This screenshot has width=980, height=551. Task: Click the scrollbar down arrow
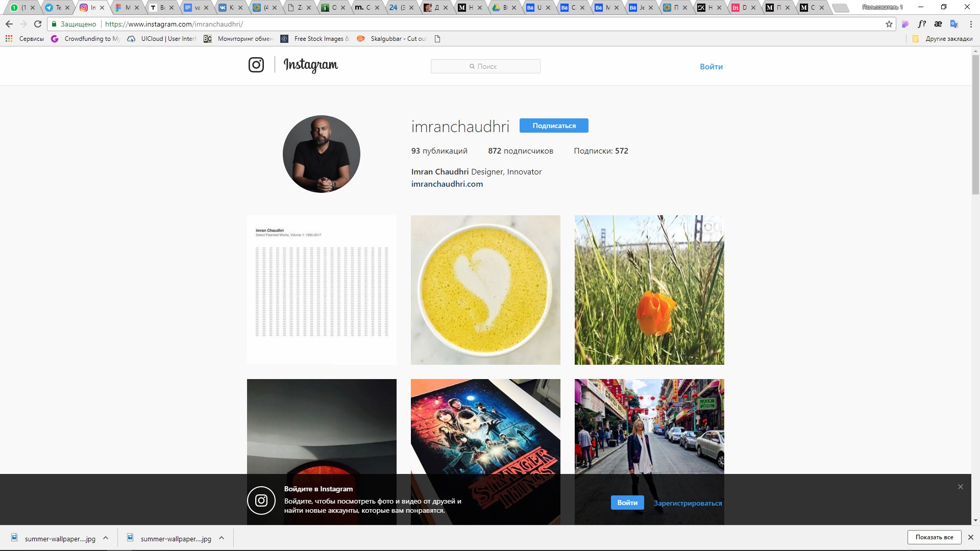975,520
